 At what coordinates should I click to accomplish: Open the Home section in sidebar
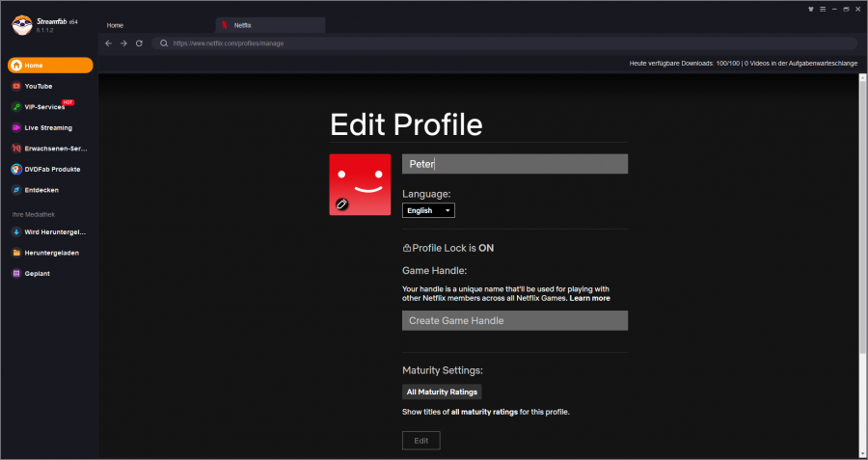click(x=50, y=66)
